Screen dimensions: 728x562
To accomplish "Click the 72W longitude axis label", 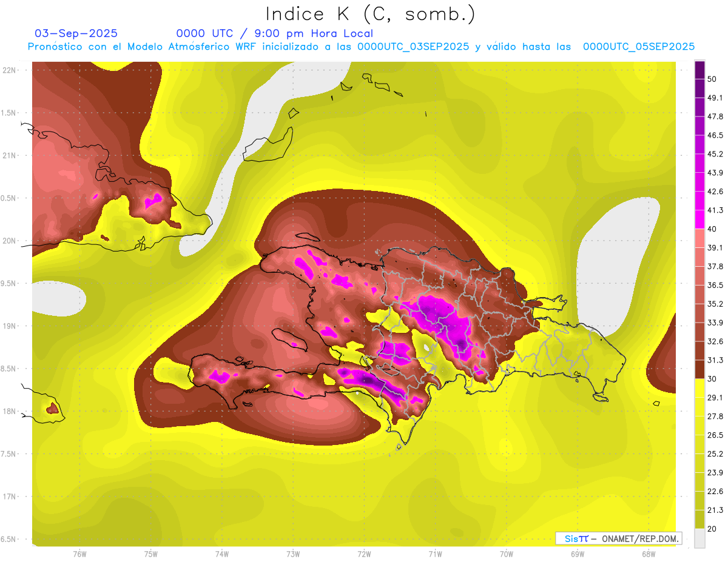I will tap(364, 554).
